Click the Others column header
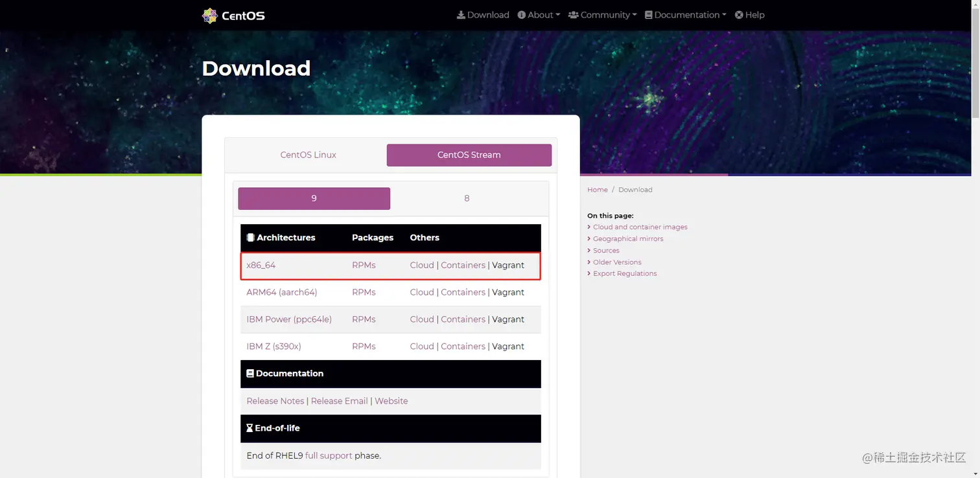Screen dimensions: 980x478 (425, 238)
